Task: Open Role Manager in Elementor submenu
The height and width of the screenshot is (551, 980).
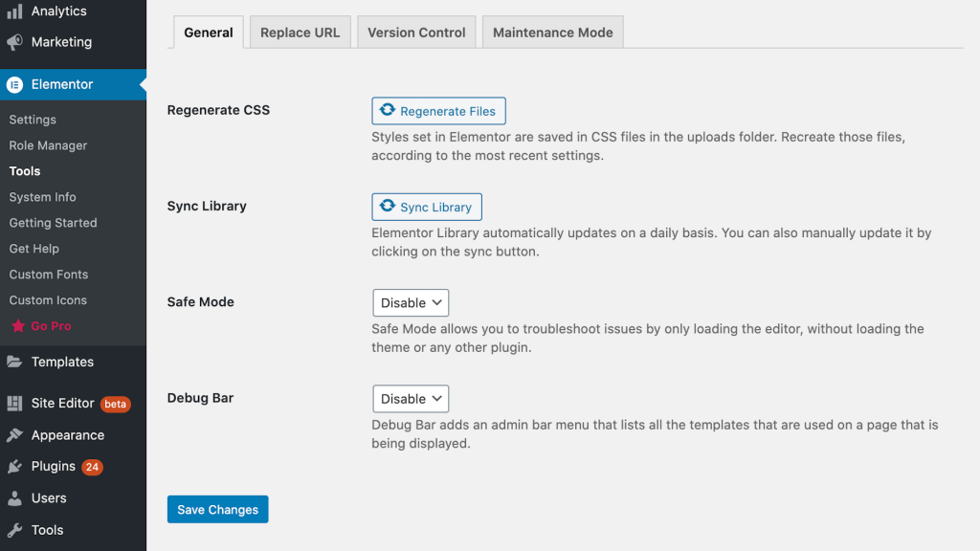Action: coord(48,145)
